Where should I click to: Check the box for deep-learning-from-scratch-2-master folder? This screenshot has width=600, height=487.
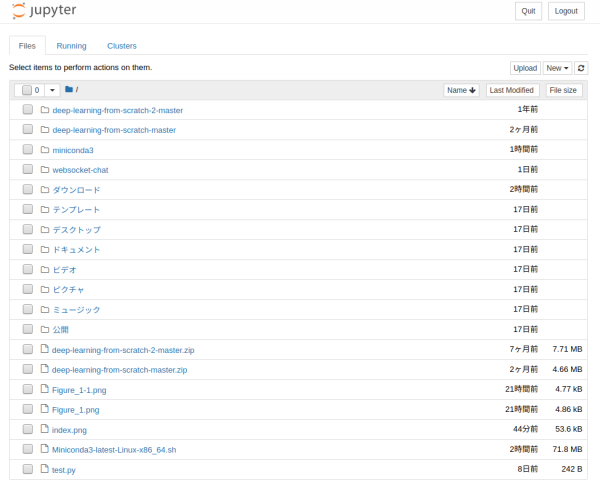point(28,110)
